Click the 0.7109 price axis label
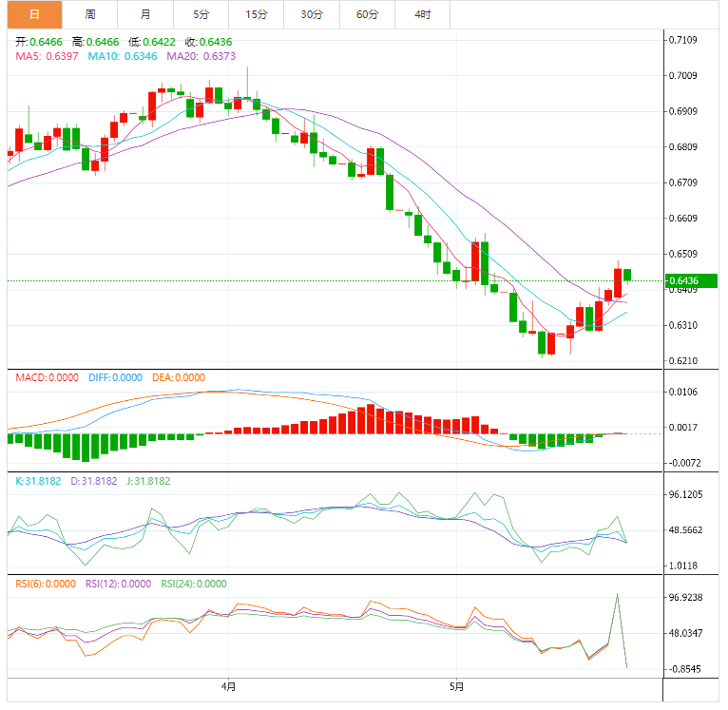 pyautogui.click(x=683, y=40)
